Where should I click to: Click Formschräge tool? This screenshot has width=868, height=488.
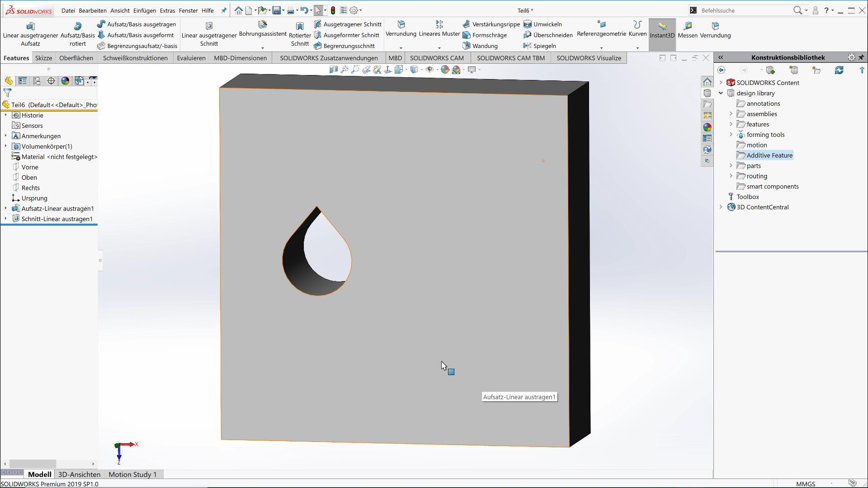[x=485, y=35]
